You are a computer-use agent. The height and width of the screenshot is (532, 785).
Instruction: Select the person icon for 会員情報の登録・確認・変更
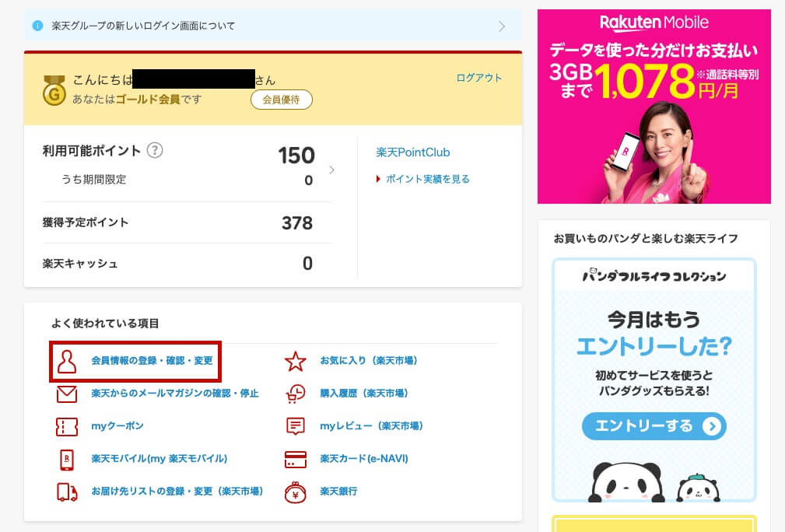pyautogui.click(x=65, y=361)
